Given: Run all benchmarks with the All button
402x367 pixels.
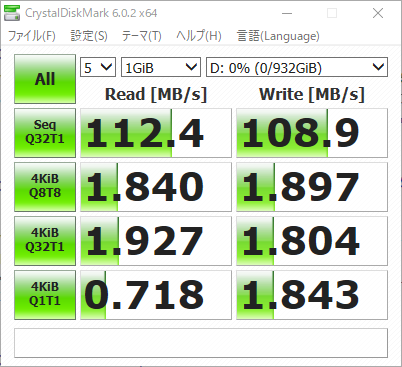Looking at the screenshot, I should click(x=45, y=79).
